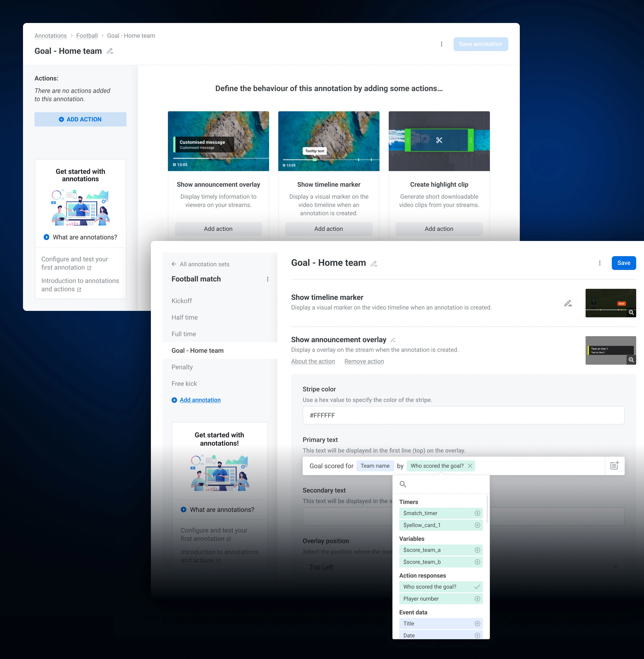Screen dimensions: 644x659
Task: Open three-dot menu beside blue Save button
Action: pos(600,263)
